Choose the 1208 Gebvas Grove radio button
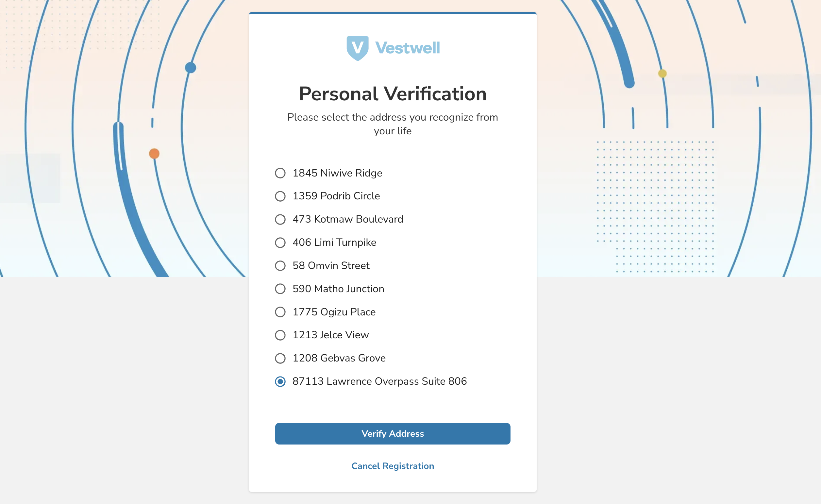The image size is (821, 504). tap(280, 358)
